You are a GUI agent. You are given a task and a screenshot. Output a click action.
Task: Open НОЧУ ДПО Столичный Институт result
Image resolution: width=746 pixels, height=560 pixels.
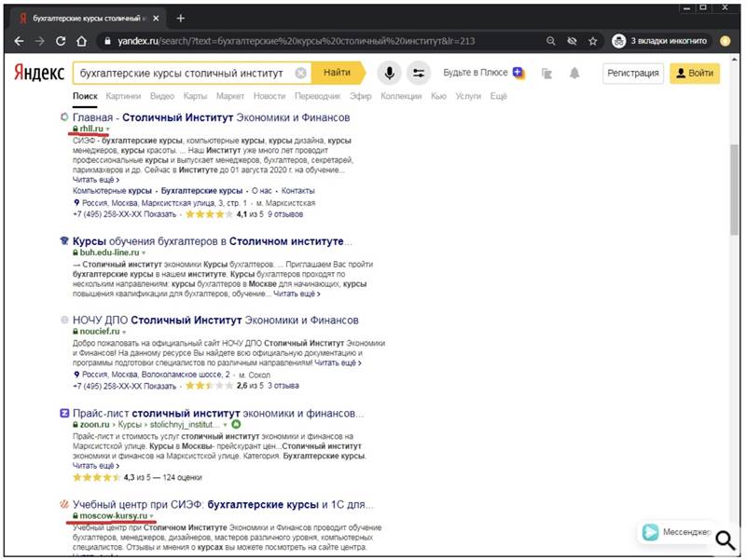(x=215, y=320)
